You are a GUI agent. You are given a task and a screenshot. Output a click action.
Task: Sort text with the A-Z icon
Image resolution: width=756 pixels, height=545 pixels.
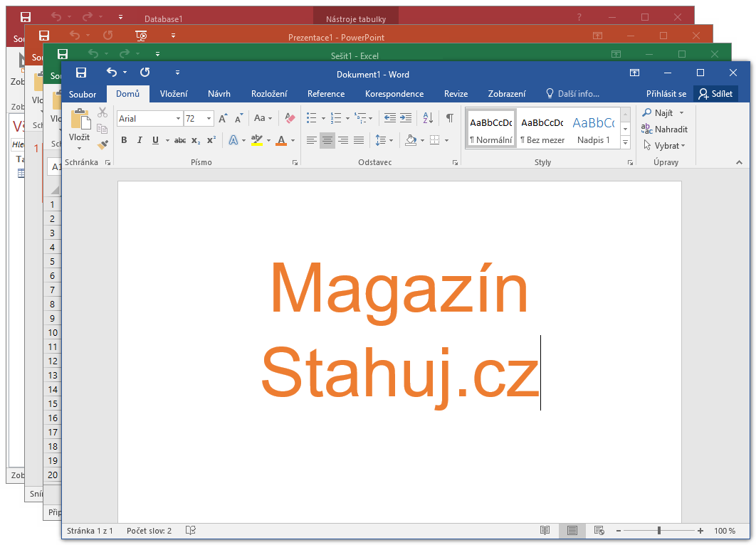tap(428, 117)
